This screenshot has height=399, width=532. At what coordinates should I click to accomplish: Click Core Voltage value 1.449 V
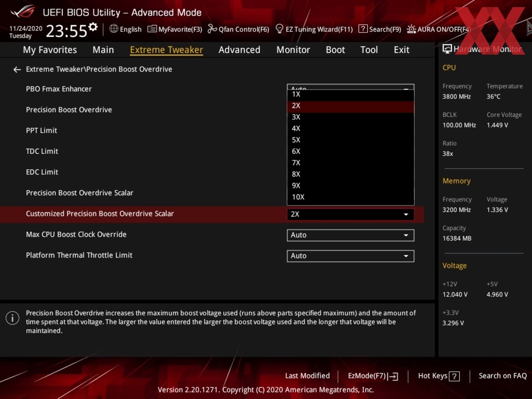click(x=497, y=125)
